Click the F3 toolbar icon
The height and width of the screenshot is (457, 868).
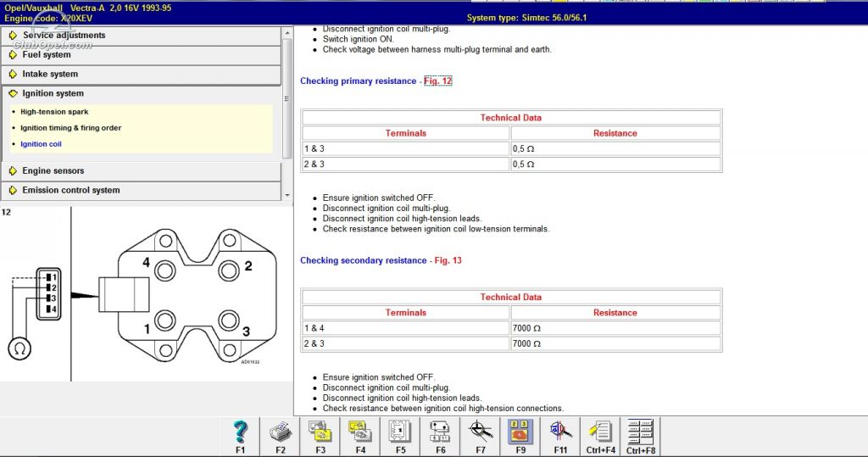pyautogui.click(x=320, y=436)
